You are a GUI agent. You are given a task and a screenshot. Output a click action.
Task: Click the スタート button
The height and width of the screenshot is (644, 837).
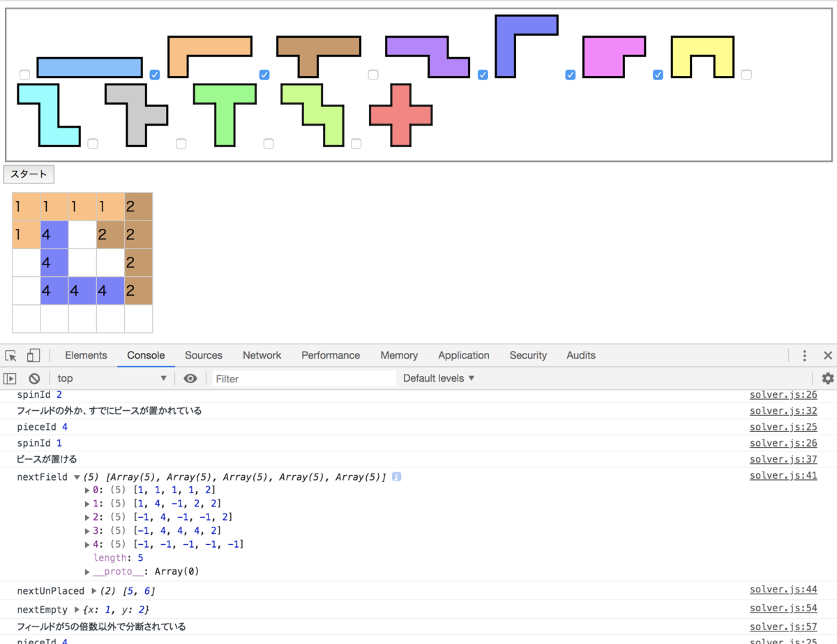[29, 174]
